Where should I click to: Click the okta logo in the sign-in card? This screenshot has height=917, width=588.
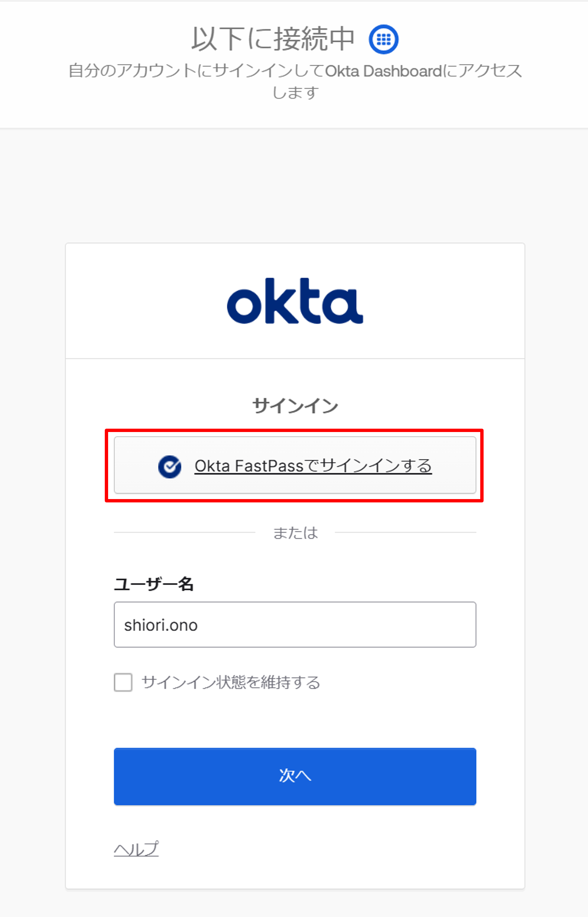[295, 301]
